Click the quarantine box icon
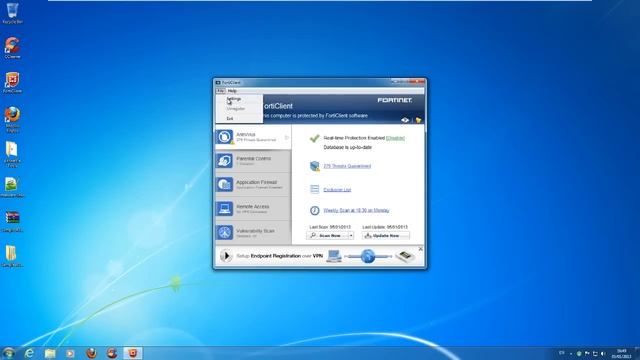Viewport: 640px width, 360px height. 314,166
